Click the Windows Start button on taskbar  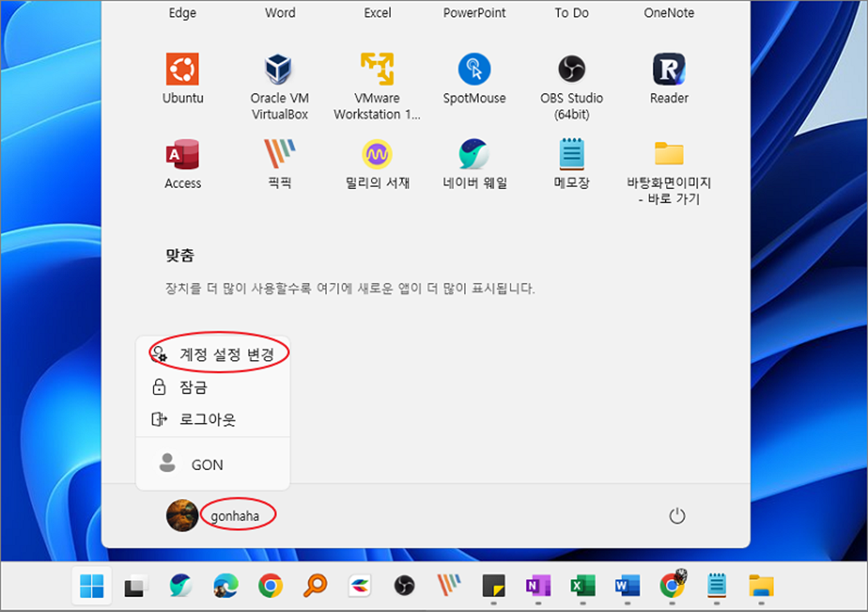pyautogui.click(x=92, y=587)
